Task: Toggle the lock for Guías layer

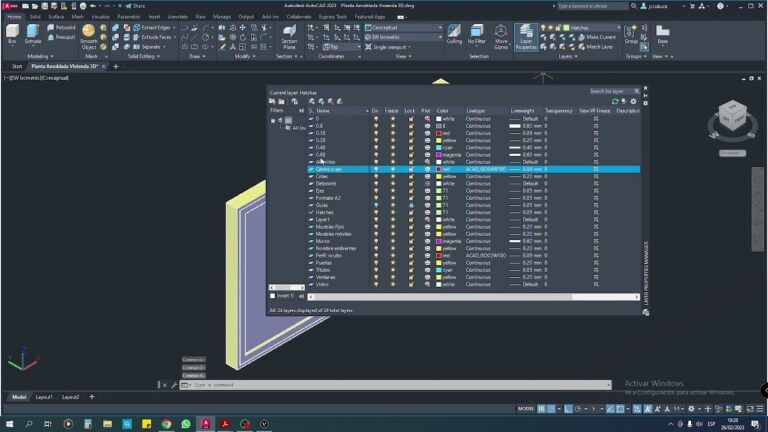Action: (410, 205)
